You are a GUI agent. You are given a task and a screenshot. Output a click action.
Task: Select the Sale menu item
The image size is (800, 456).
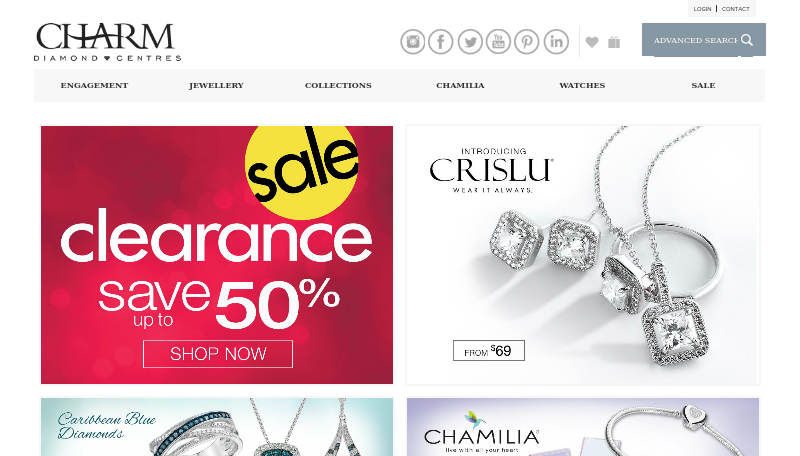pos(703,85)
